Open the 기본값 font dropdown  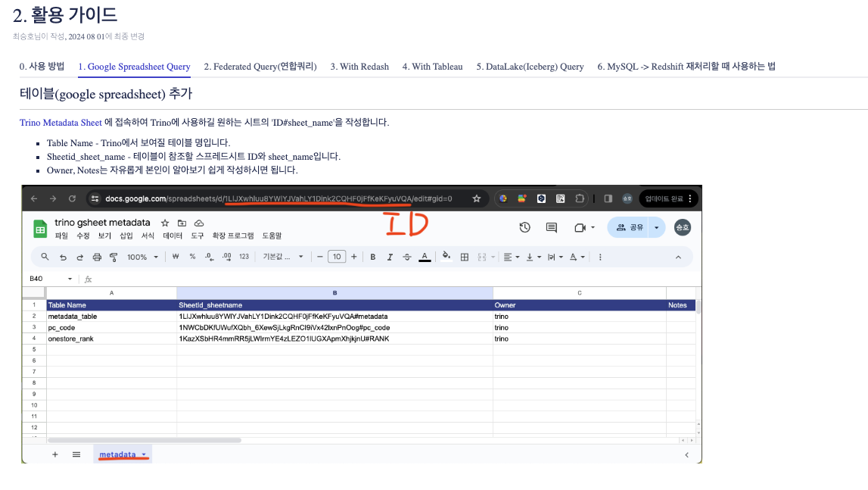click(x=283, y=257)
